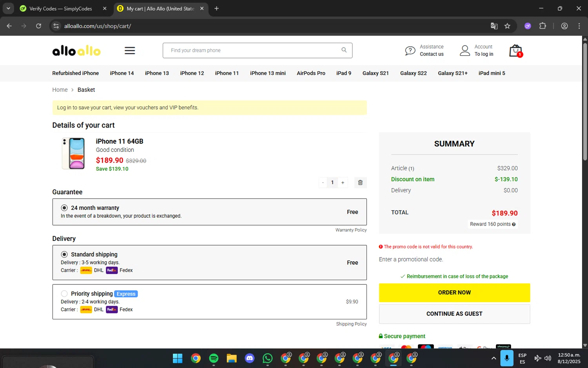This screenshot has height=368, width=588.
Task: Open the tab search dropdown arrow
Action: pyautogui.click(x=8, y=8)
